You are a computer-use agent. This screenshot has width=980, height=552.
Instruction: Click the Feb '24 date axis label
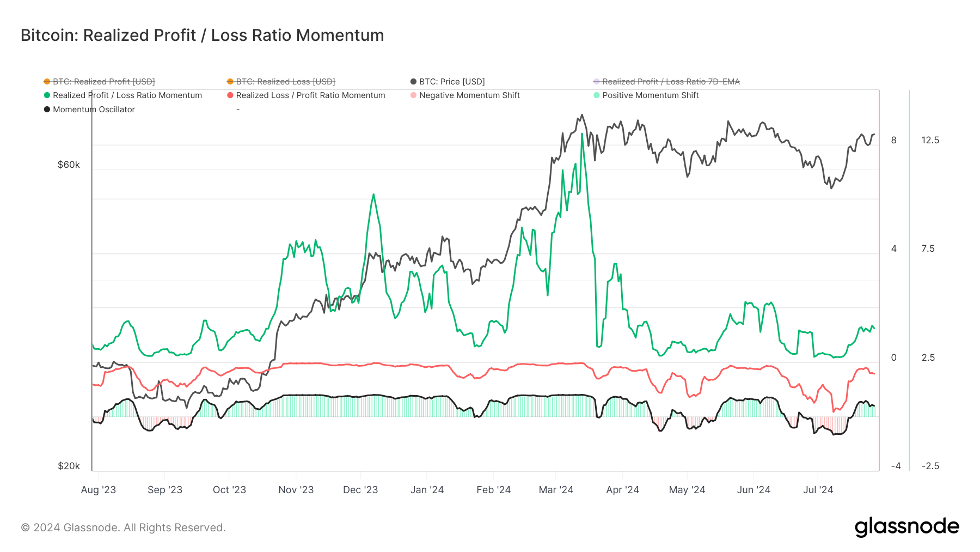click(494, 490)
